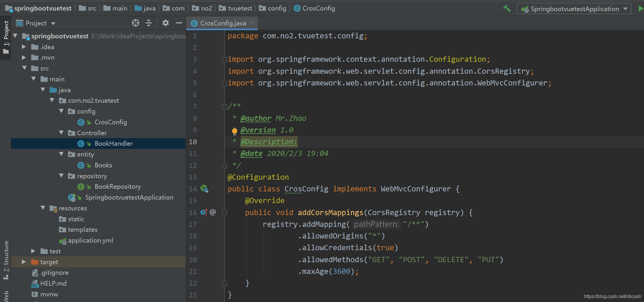644x302 pixels.
Task: Open Project panel settings gear
Action: (x=166, y=23)
